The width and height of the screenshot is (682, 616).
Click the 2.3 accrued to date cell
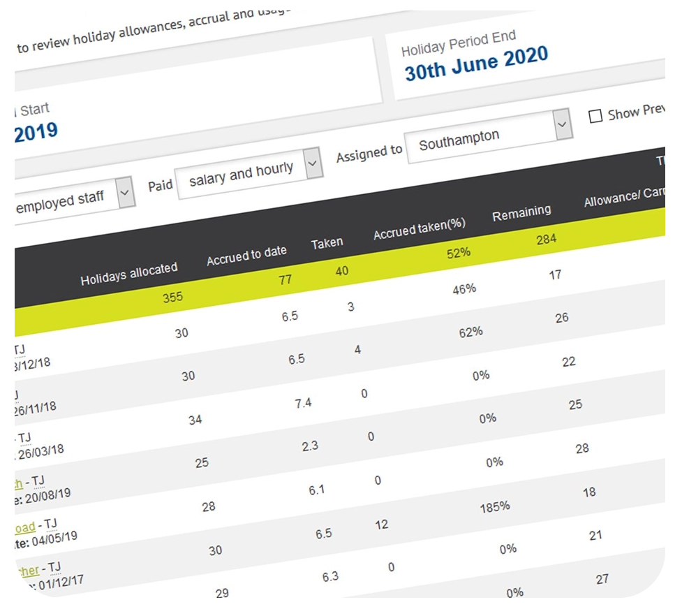point(310,446)
